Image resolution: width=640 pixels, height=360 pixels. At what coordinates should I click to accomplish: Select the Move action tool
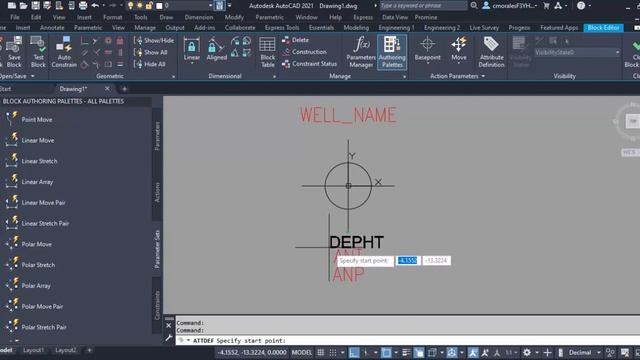[459, 50]
